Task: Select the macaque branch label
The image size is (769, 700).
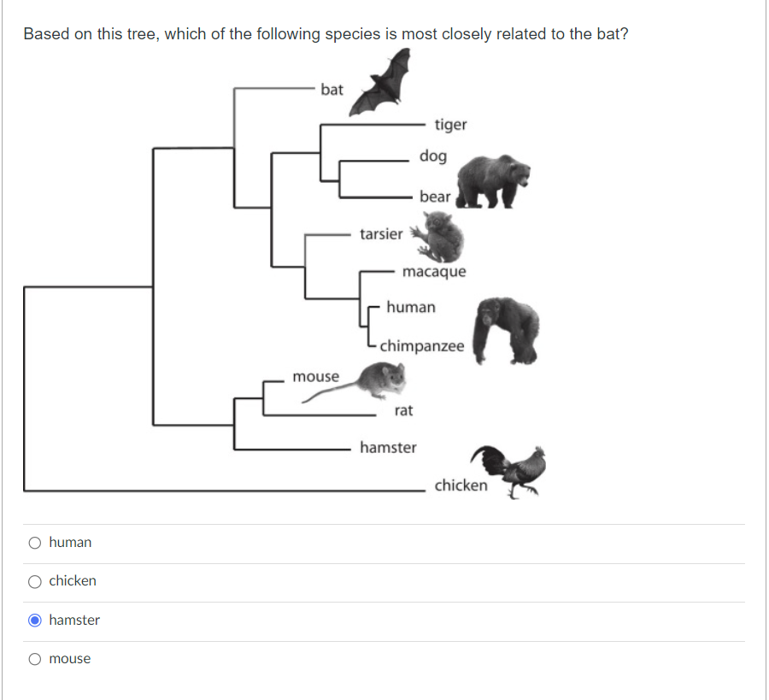Action: (433, 271)
